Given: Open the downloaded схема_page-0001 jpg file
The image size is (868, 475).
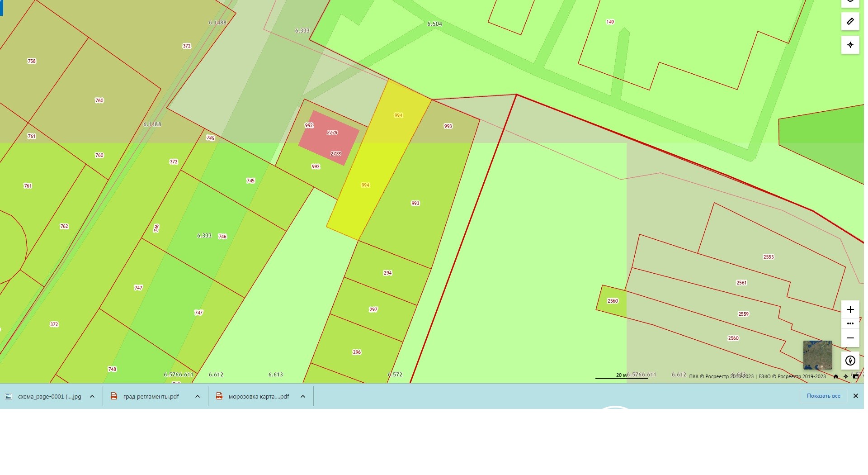Looking at the screenshot, I should [49, 396].
